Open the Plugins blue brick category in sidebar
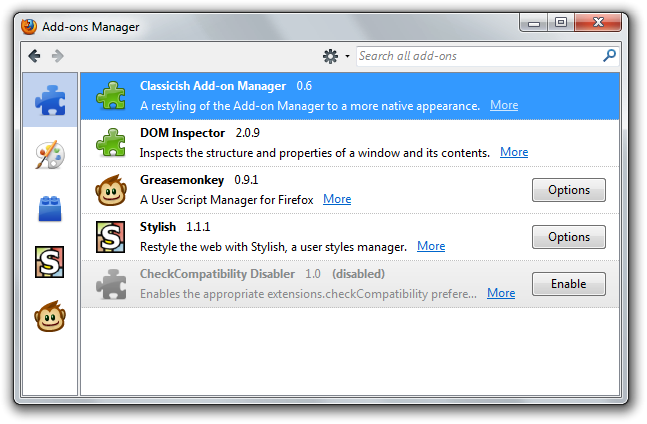Screen dimensions: 647x424 pyautogui.click(x=50, y=209)
